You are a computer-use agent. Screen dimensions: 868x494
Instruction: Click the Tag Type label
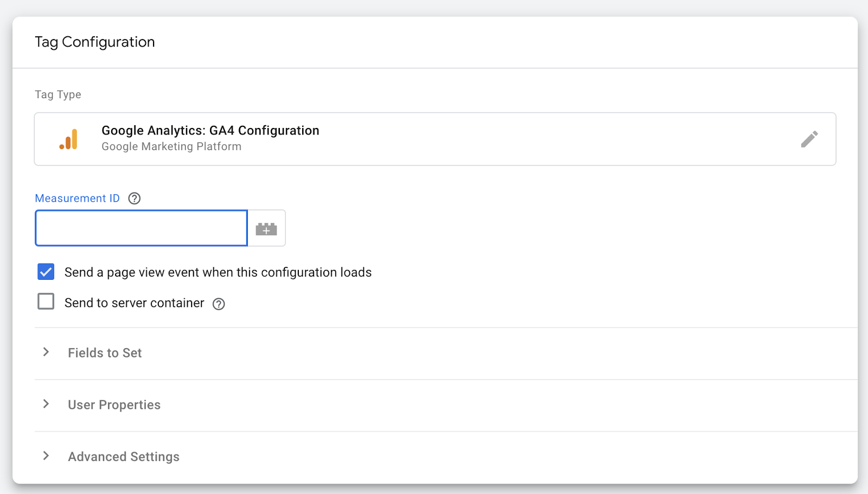pos(58,94)
